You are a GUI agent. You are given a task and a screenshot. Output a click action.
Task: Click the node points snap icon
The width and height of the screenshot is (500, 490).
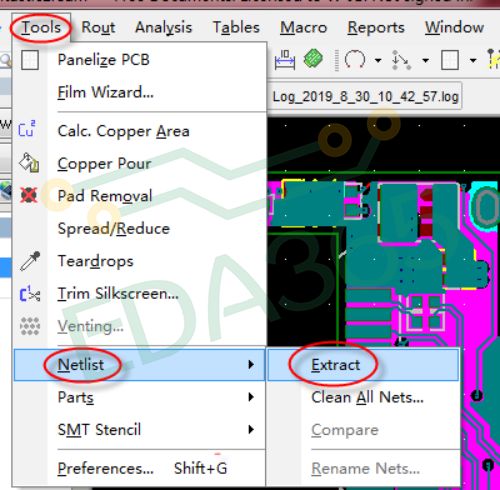[x=401, y=60]
